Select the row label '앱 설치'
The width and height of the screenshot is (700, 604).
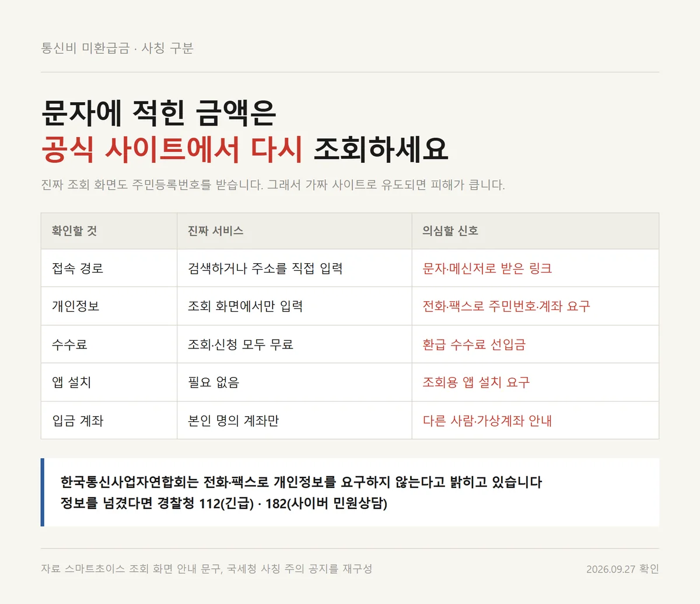[x=71, y=382]
